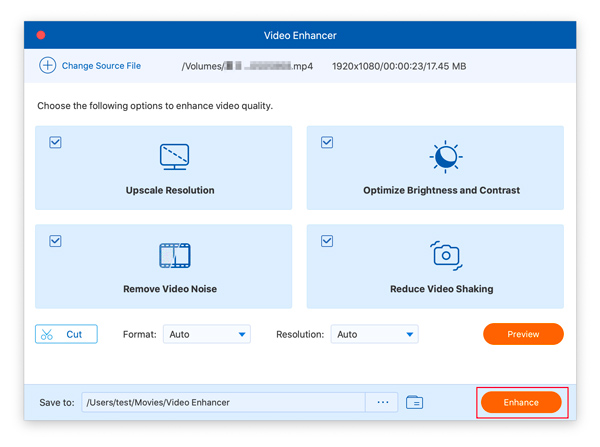This screenshot has height=447, width=600.
Task: Start processing with the Enhance button
Action: click(521, 403)
